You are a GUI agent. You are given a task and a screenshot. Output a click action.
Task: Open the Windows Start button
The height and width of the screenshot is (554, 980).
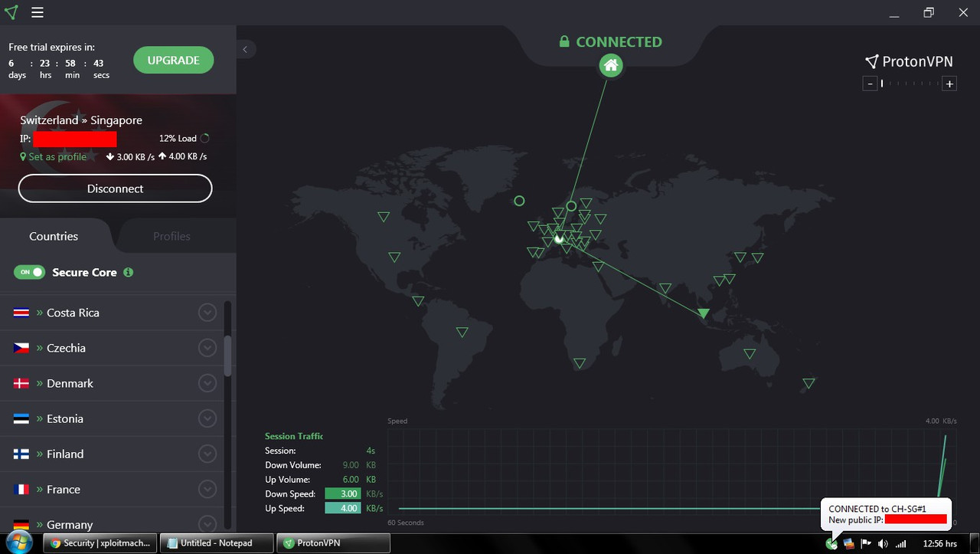pos(18,543)
